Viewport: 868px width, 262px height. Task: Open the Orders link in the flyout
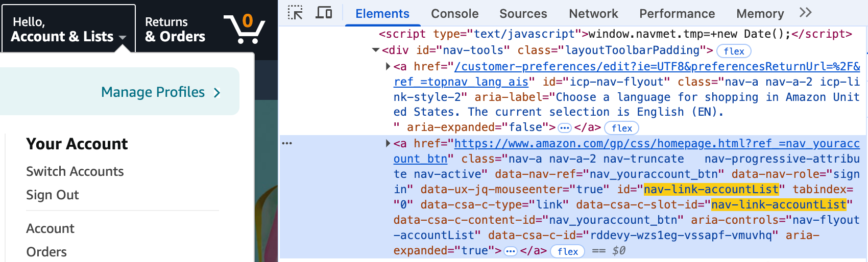[46, 252]
